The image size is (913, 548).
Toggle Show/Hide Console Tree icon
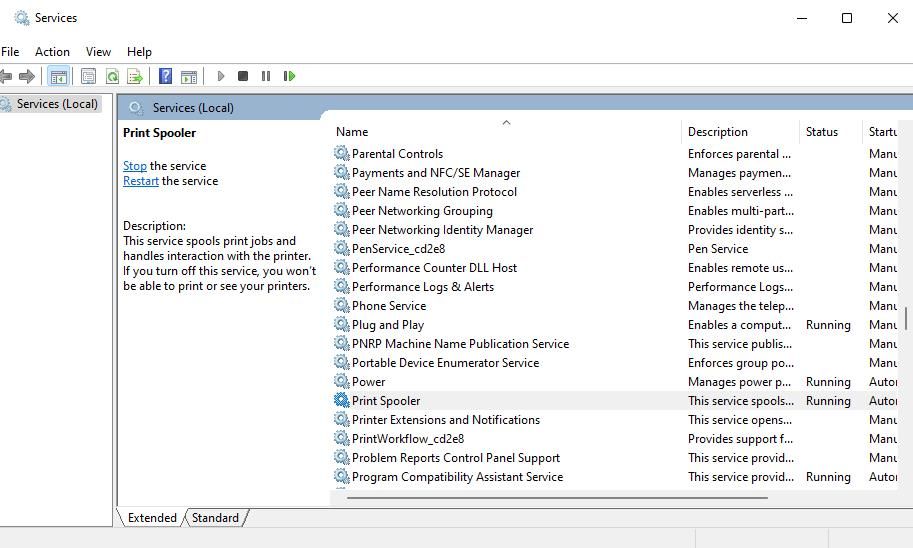(x=59, y=76)
